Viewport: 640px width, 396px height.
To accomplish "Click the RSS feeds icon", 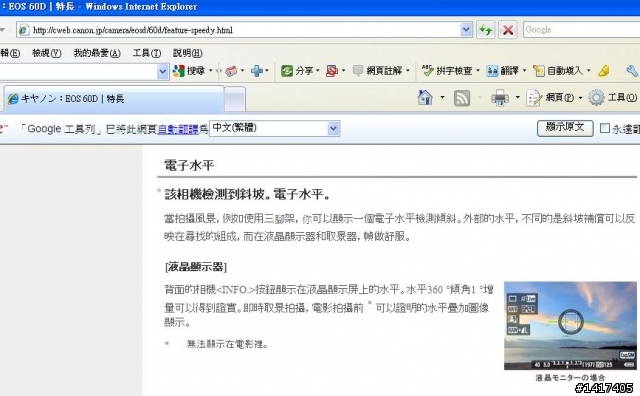I will 462,98.
